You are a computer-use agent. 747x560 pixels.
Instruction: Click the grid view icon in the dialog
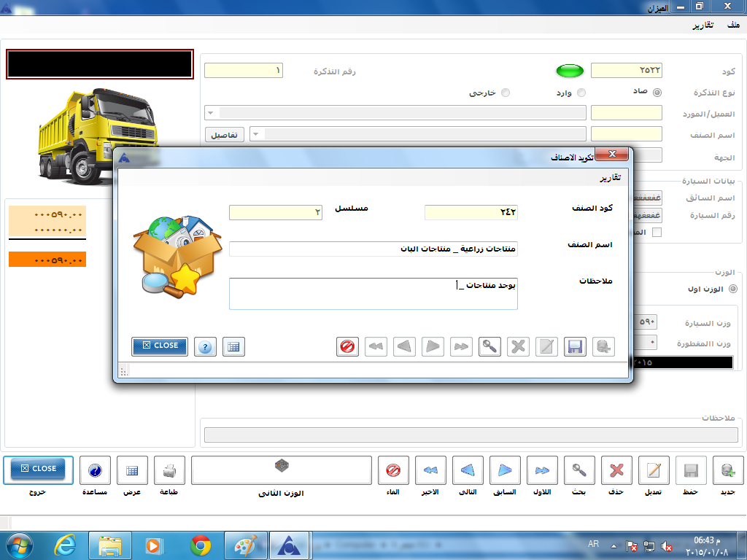coord(233,346)
